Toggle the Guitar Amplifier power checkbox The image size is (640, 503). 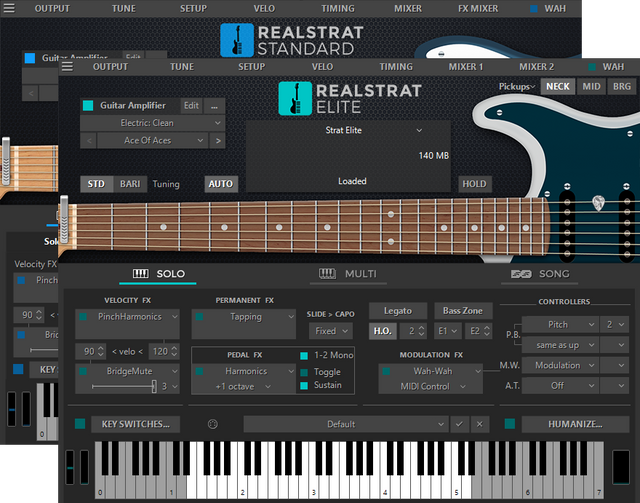tap(88, 105)
